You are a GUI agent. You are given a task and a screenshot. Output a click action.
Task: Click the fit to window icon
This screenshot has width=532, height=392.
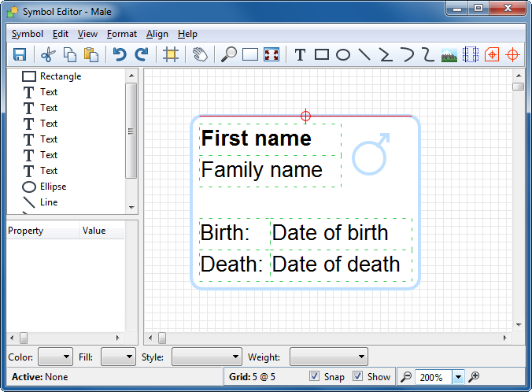(272, 54)
